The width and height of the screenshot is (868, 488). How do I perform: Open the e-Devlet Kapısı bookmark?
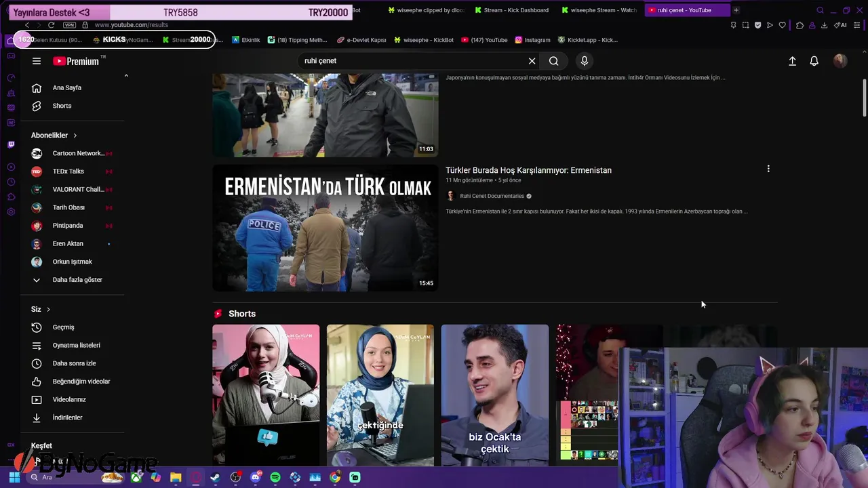pos(361,40)
